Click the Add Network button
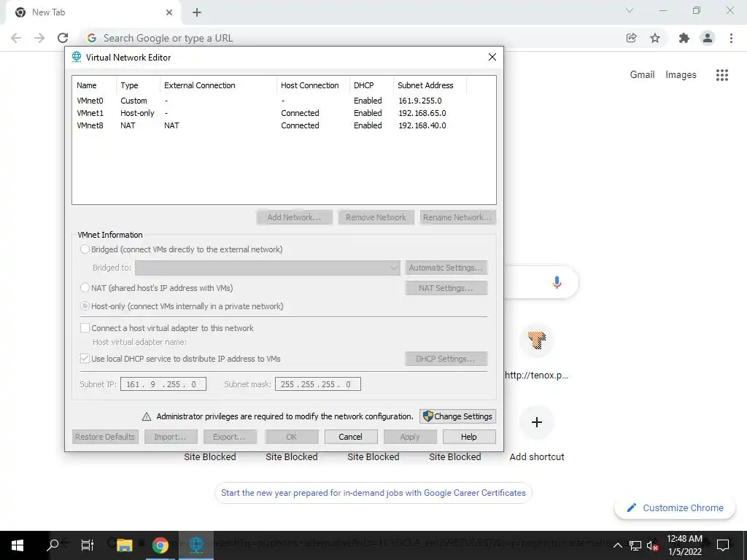747x560 pixels. click(294, 217)
